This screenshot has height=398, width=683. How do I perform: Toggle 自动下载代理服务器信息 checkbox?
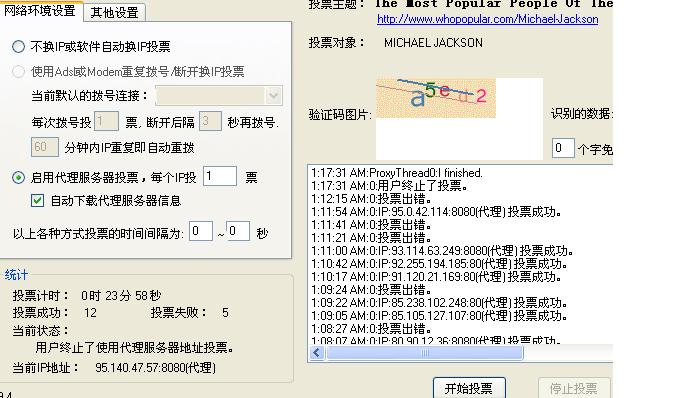[37, 200]
